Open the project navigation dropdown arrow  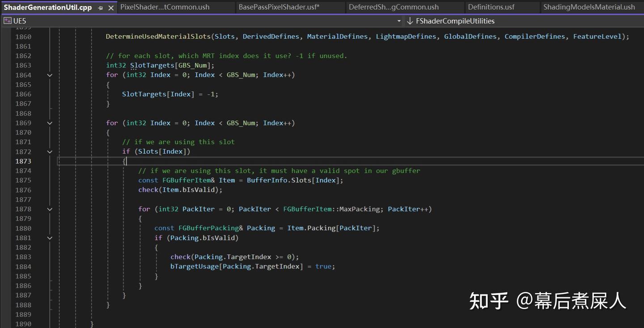398,21
